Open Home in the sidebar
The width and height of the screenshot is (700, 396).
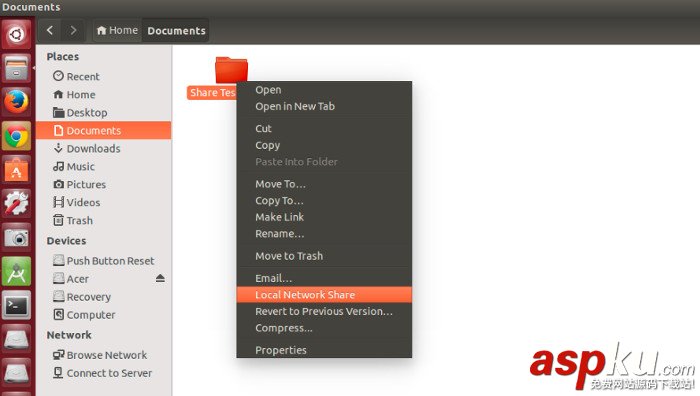click(x=104, y=95)
